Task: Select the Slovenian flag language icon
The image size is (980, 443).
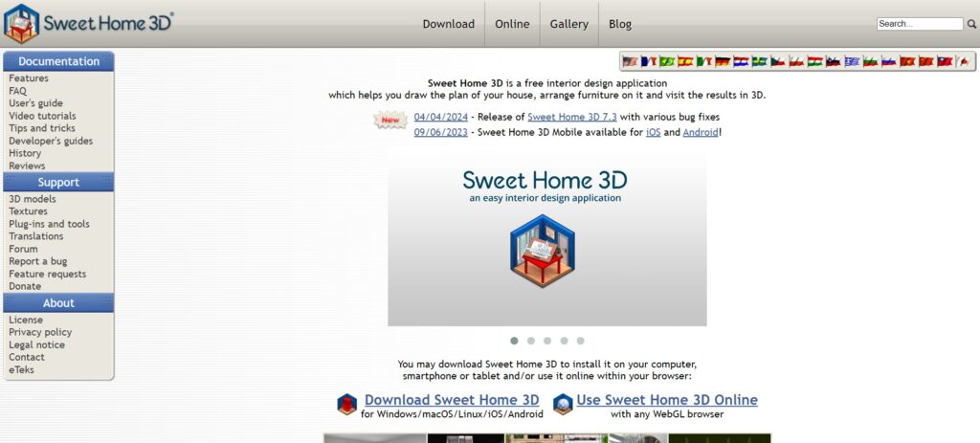Action: coord(834,61)
